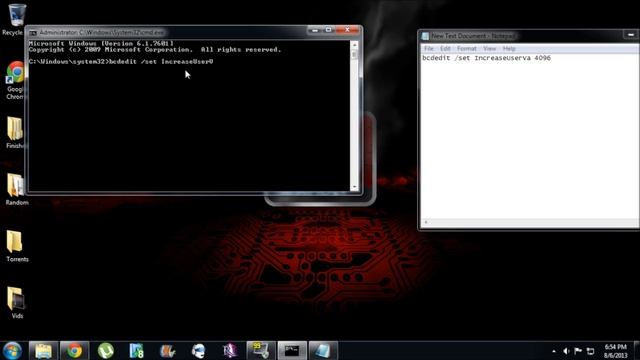Open the Windows Start menu
The height and width of the screenshot is (360, 640).
pyautogui.click(x=12, y=351)
